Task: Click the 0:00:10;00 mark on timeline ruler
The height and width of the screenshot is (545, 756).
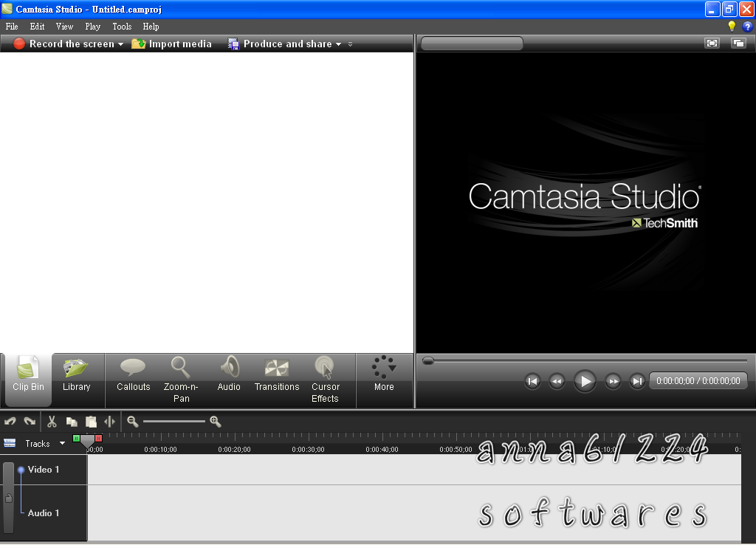Action: click(160, 450)
